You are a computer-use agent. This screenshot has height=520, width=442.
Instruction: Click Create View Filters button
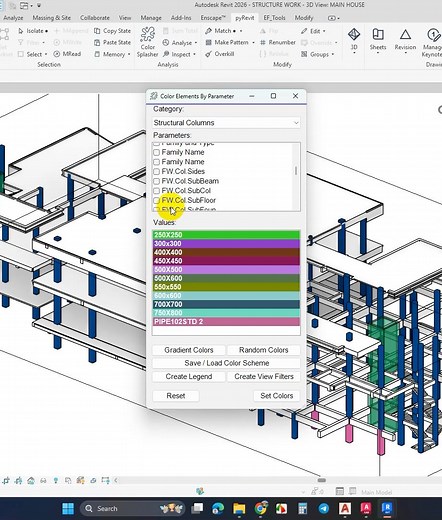click(x=264, y=376)
